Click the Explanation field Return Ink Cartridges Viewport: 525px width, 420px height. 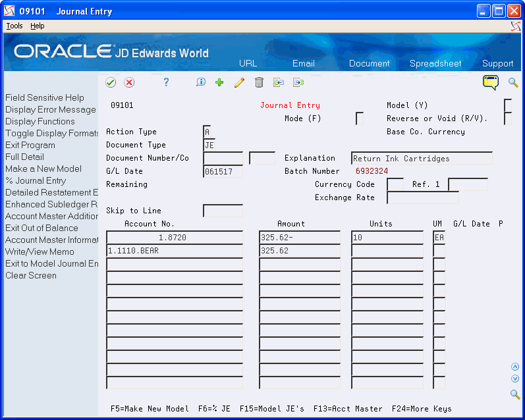[x=422, y=158]
